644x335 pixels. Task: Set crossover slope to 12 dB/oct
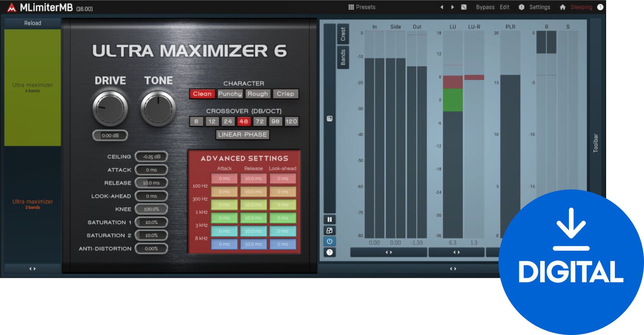[212, 121]
